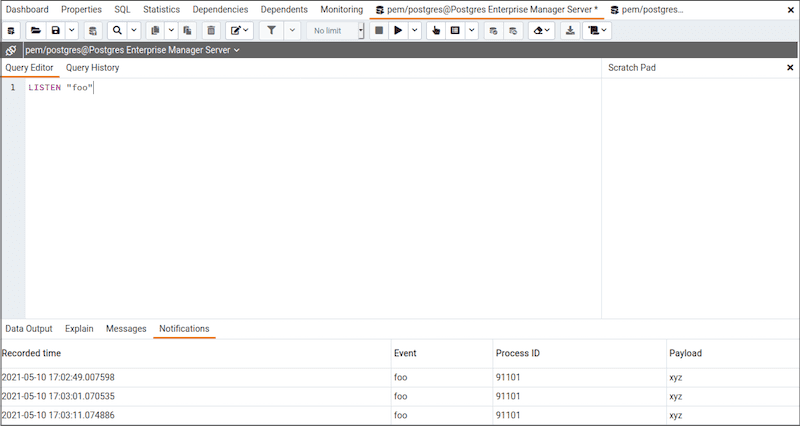The width and height of the screenshot is (800, 426).
Task: Open the Dashboard tab
Action: click(27, 9)
